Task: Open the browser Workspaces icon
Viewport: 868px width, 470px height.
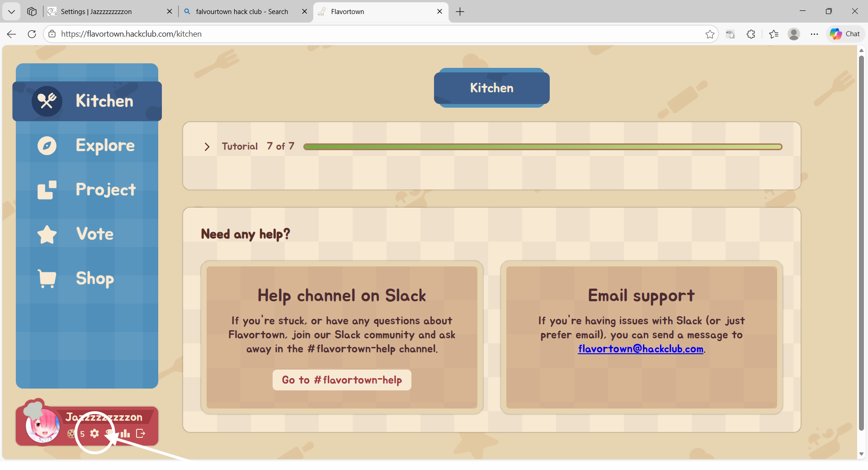Action: pos(32,12)
